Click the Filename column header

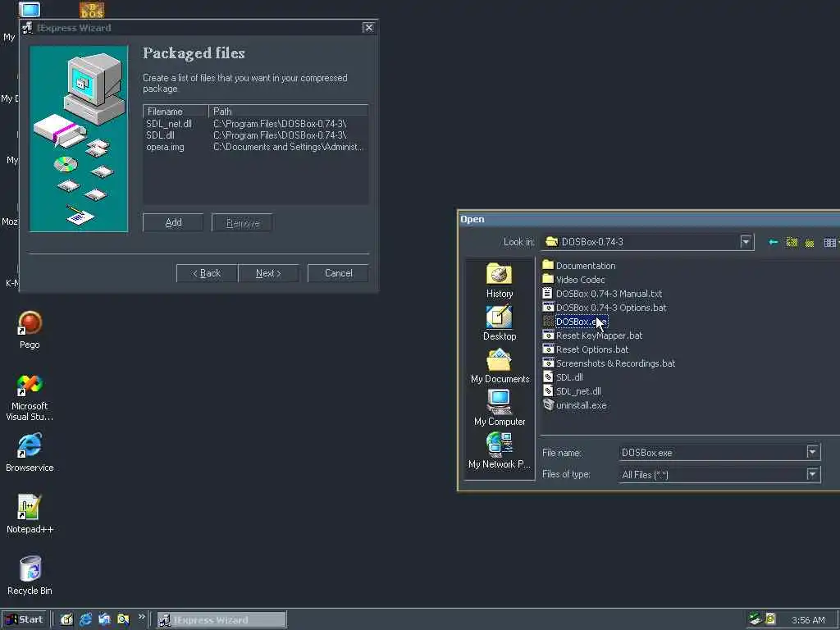pyautogui.click(x=176, y=112)
